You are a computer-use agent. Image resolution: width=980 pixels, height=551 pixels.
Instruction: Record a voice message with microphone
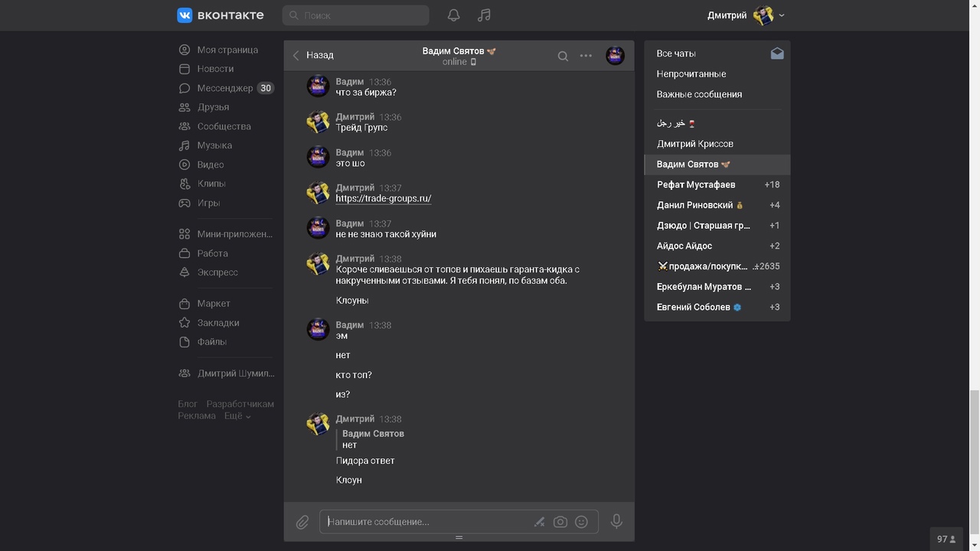click(x=616, y=521)
